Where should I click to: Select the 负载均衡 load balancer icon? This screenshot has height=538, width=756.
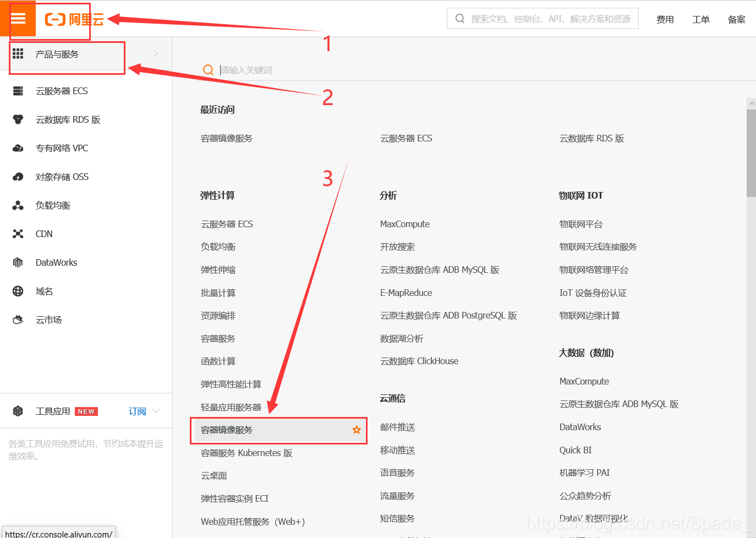pos(18,205)
